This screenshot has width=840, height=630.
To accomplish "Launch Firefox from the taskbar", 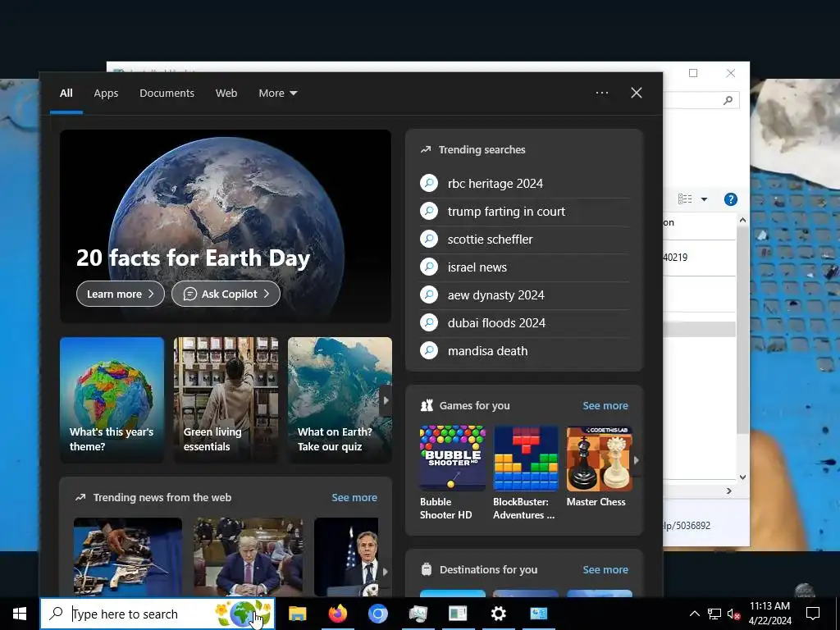I will click(337, 614).
